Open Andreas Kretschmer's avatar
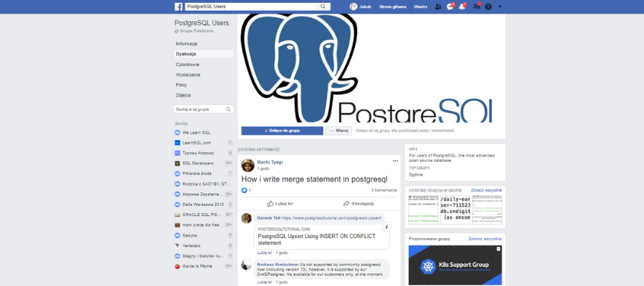The width and height of the screenshot is (644, 286). 246,265
